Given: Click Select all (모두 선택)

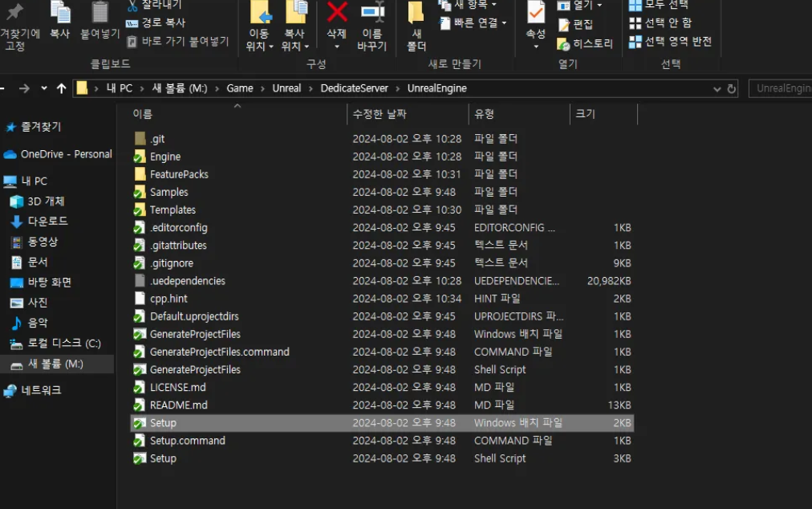Looking at the screenshot, I should [x=658, y=5].
